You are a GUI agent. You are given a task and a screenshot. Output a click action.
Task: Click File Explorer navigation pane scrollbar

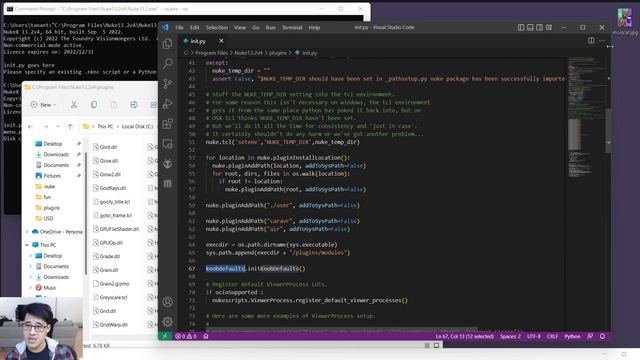click(86, 212)
